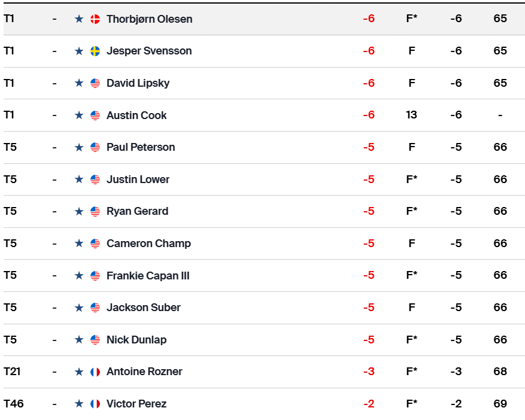
Task: Click Austin Cook's hole 13 thru status
Action: (411, 115)
